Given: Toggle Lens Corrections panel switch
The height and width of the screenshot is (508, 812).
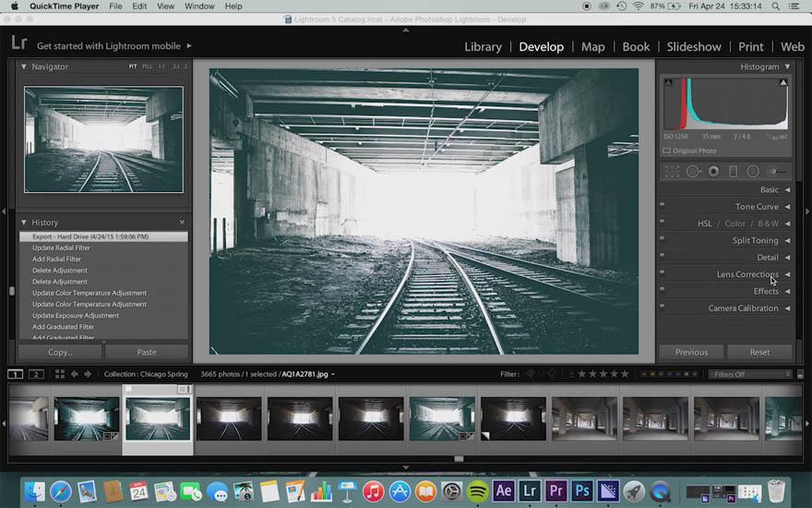Looking at the screenshot, I should point(663,272).
